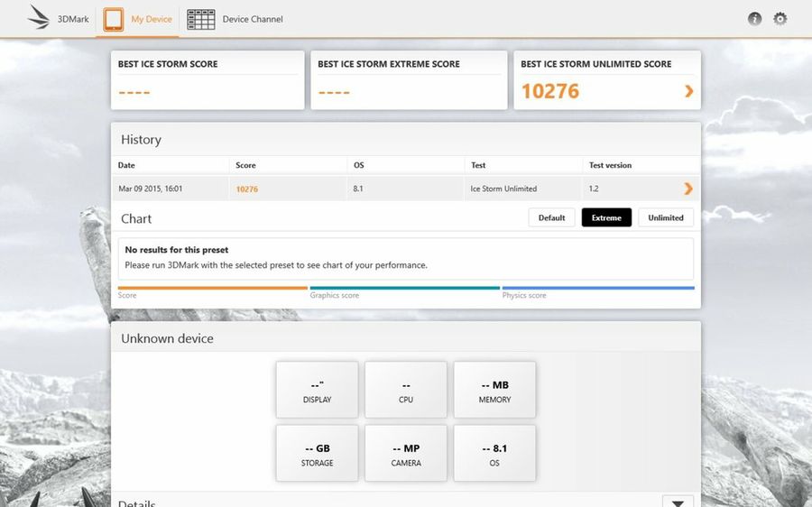
Task: Open the settings gear icon
Action: 780,19
